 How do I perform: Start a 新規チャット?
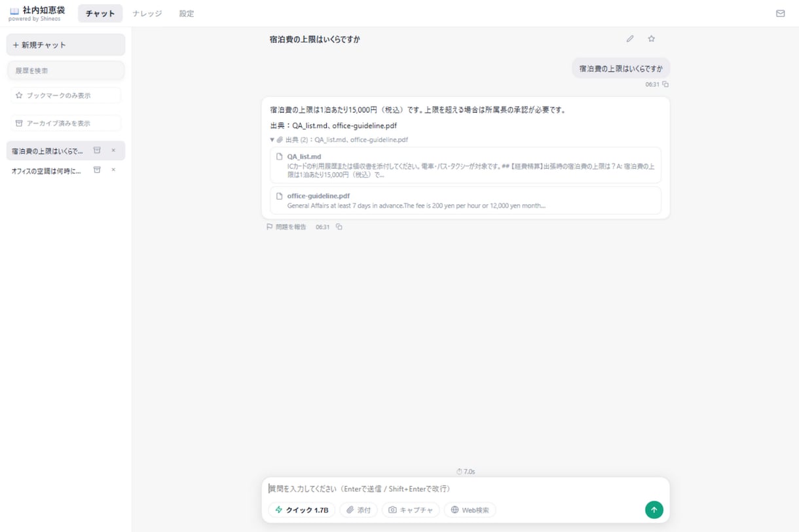[x=65, y=45]
